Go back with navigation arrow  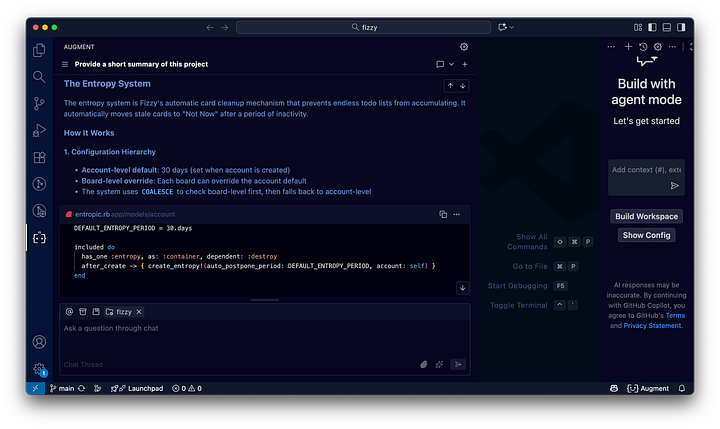click(210, 28)
